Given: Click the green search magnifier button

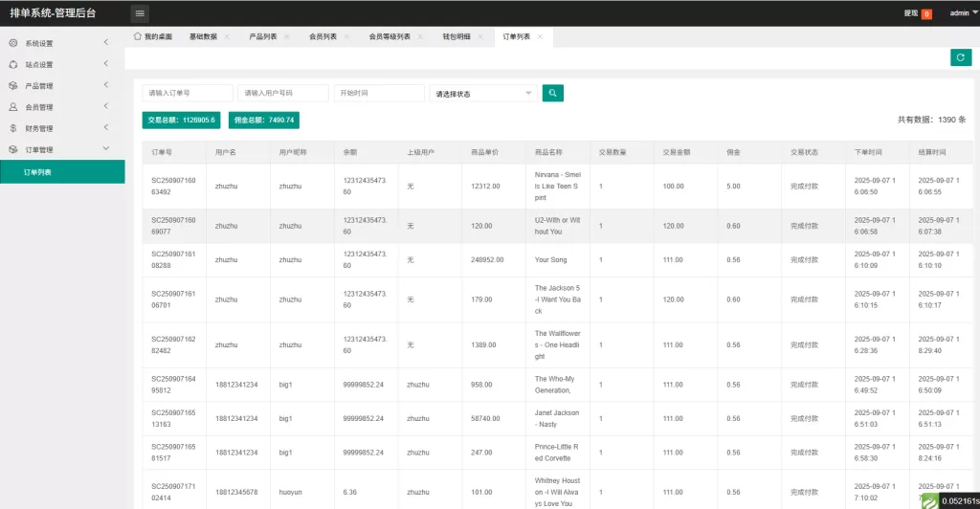Looking at the screenshot, I should pos(552,93).
